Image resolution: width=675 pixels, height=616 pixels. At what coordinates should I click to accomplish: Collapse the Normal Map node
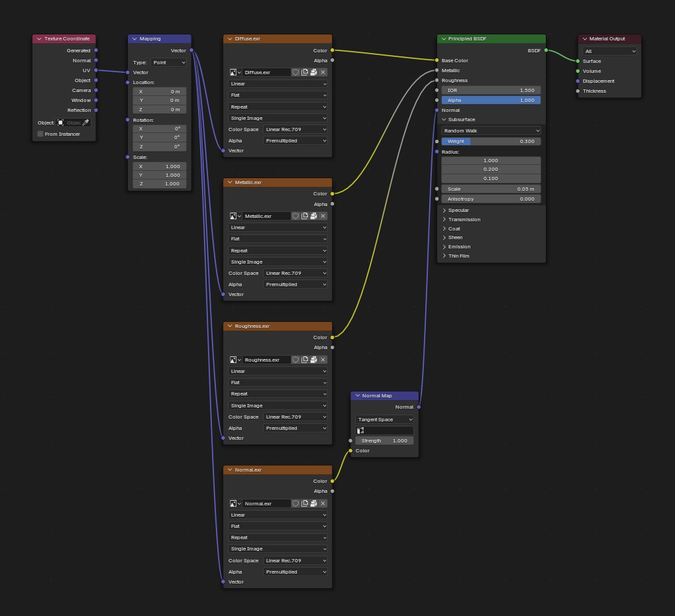point(357,395)
